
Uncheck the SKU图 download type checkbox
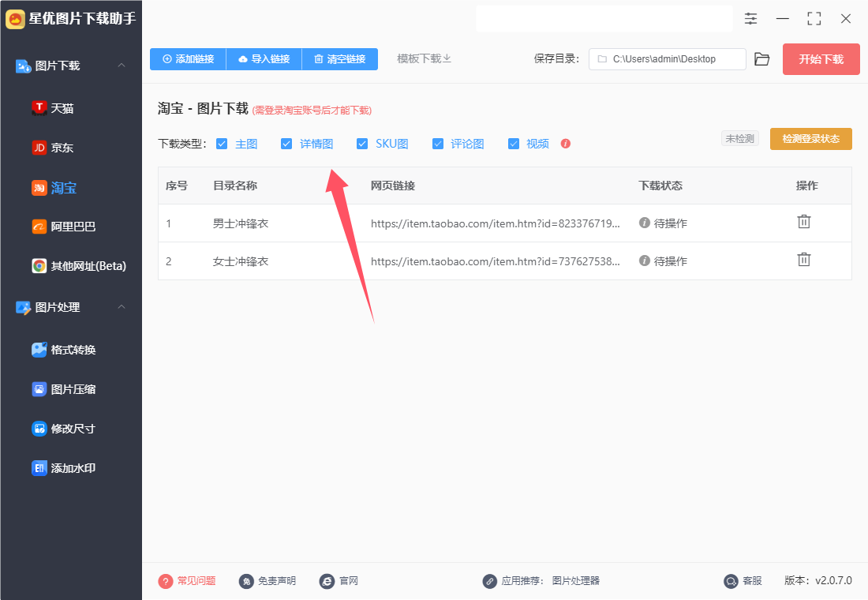362,144
